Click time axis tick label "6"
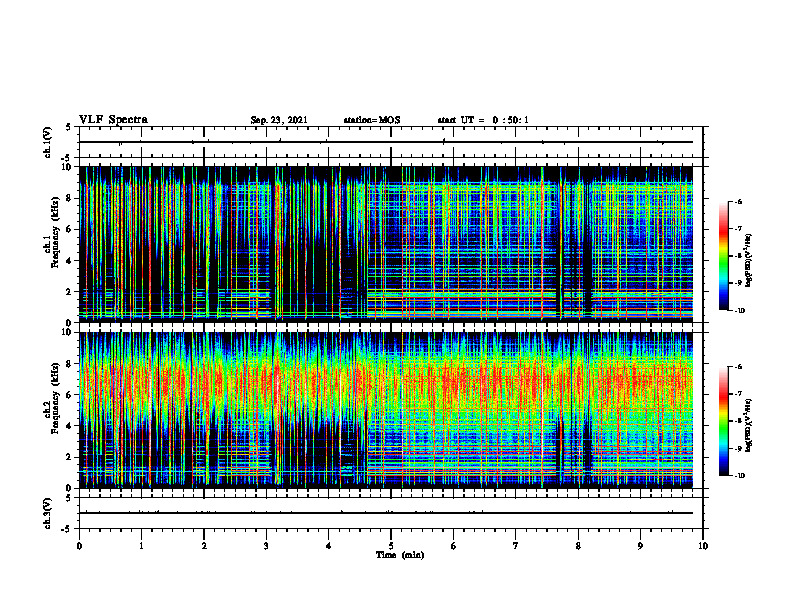The width and height of the screenshot is (792, 612). (x=454, y=546)
